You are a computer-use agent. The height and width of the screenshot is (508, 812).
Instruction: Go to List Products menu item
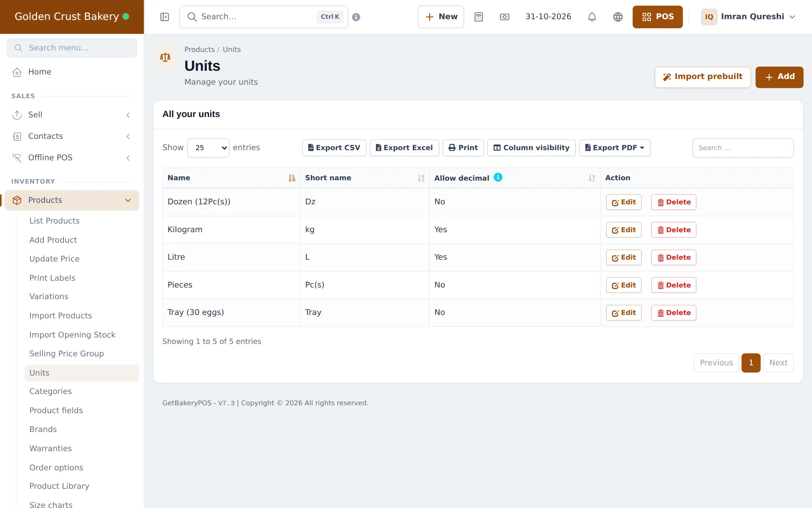point(55,221)
